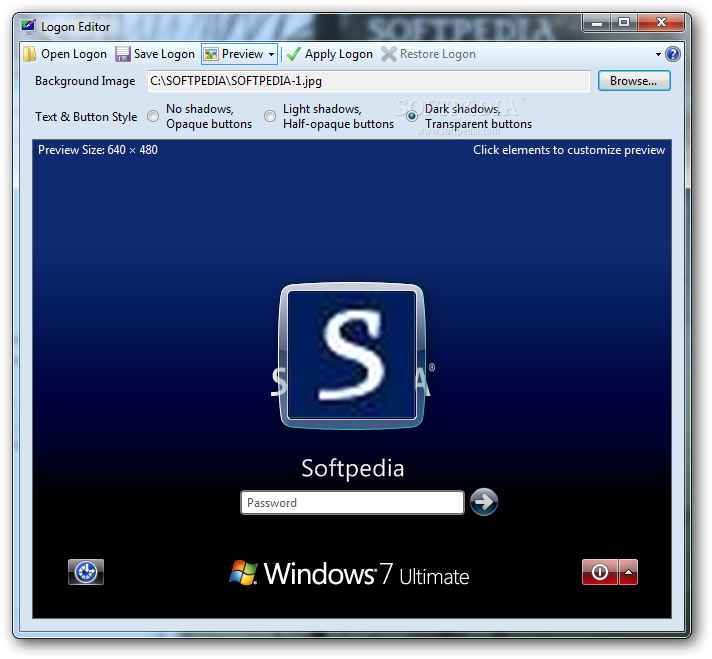This screenshot has height=659, width=712.
Task: Click the Softpedia user account picture
Action: 352,356
